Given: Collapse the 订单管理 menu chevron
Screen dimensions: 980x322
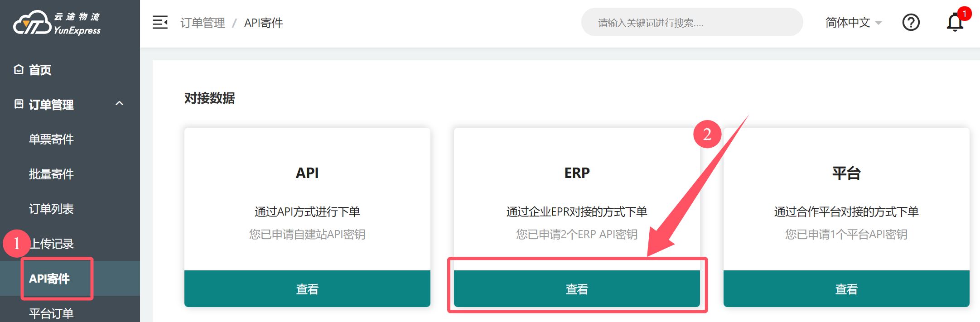Looking at the screenshot, I should 120,104.
